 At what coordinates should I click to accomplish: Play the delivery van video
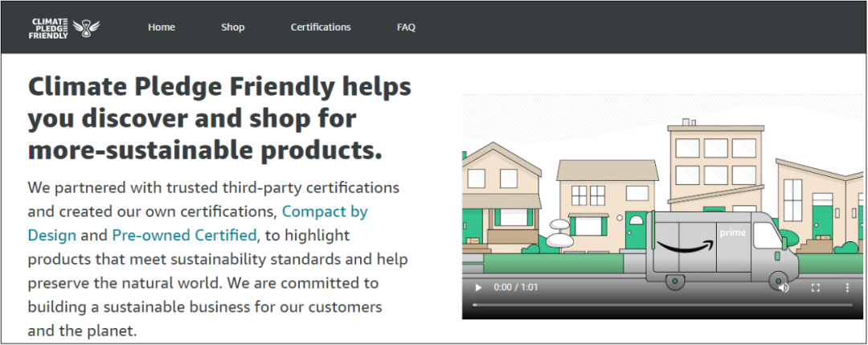[479, 287]
